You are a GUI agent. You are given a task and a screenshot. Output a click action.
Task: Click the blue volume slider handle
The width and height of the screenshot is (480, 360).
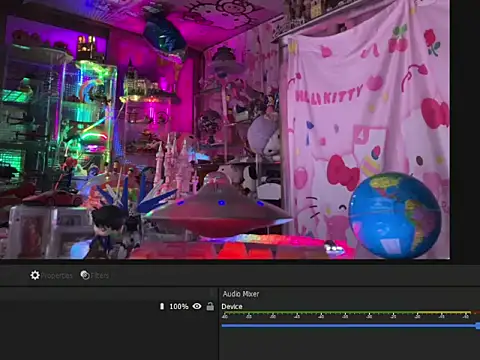click(x=478, y=325)
